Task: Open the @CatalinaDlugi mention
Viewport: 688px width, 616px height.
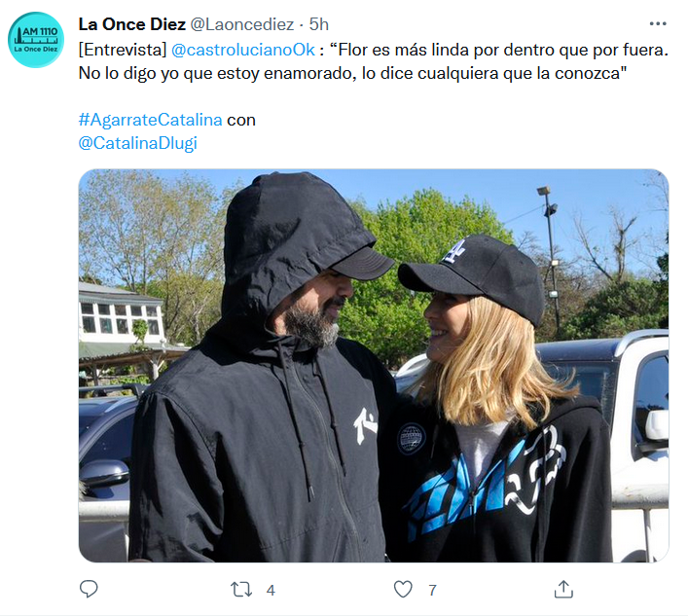Action: pos(138,143)
